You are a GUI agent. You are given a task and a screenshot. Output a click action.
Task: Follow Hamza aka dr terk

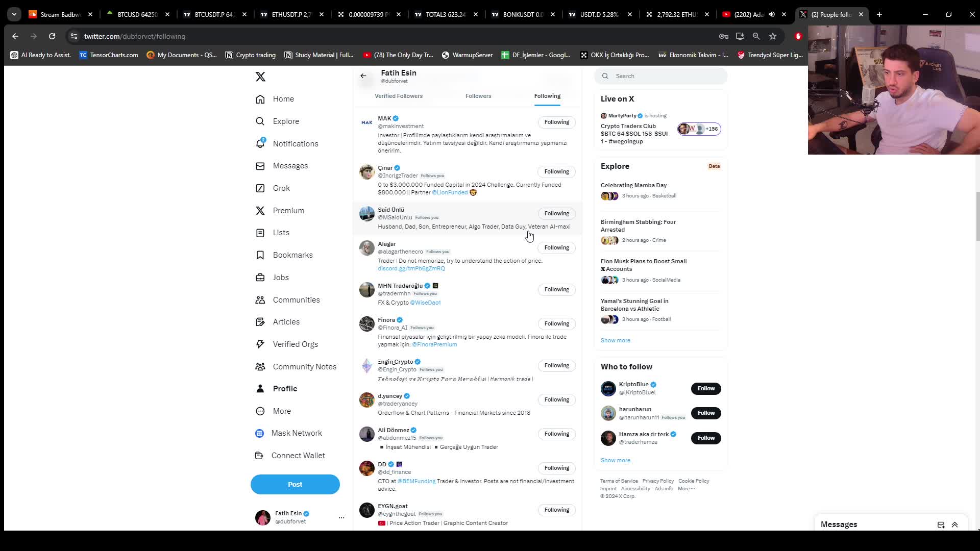click(706, 438)
